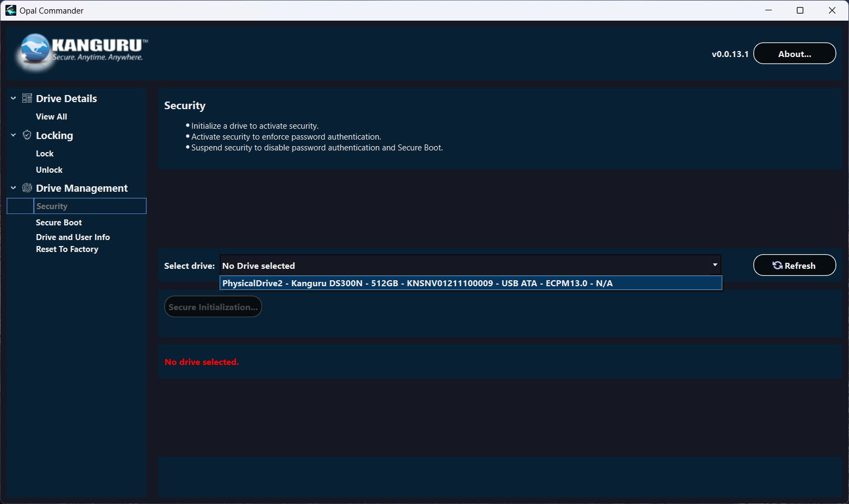Close the Select drive dropdown via arrow

click(x=715, y=265)
